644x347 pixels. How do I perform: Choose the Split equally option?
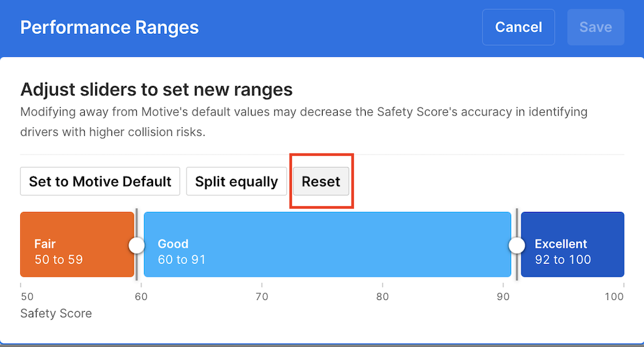pyautogui.click(x=237, y=181)
